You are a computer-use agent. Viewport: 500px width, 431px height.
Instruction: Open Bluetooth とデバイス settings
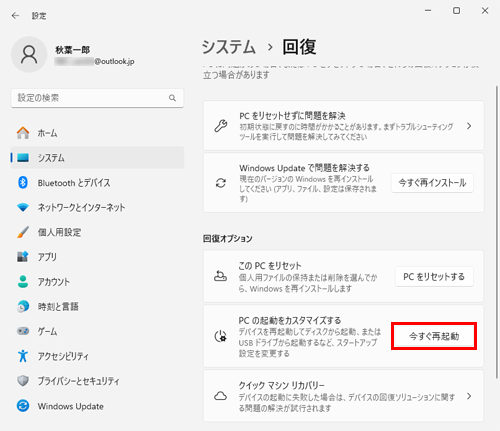(x=97, y=183)
